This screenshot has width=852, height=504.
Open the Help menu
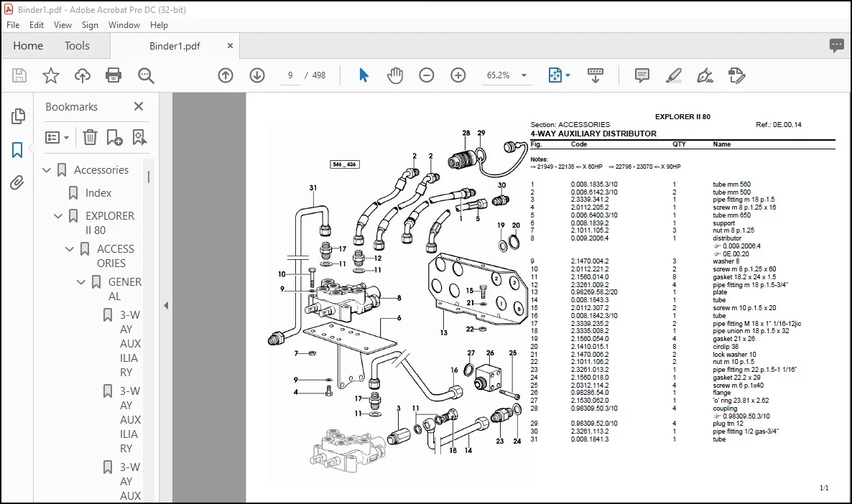[159, 25]
